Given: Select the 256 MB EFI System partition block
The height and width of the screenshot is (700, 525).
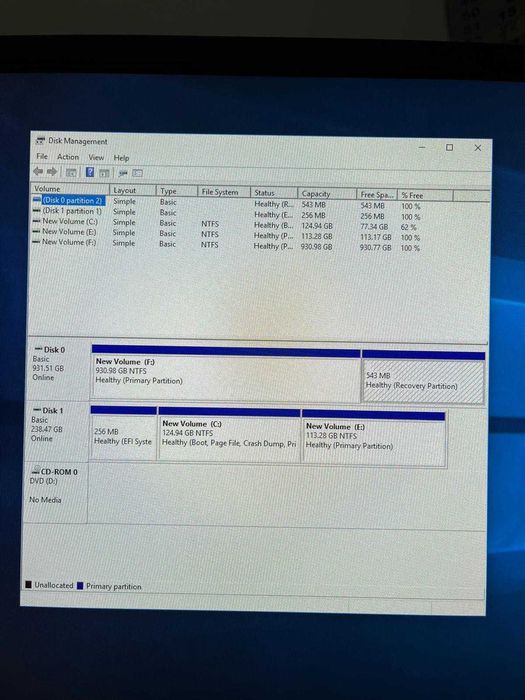Looking at the screenshot, I should [123, 433].
